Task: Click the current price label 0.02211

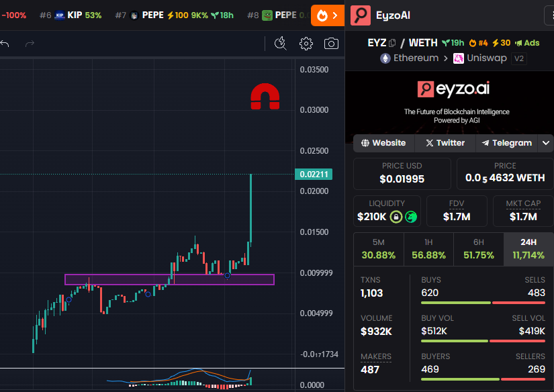Action: [x=314, y=174]
